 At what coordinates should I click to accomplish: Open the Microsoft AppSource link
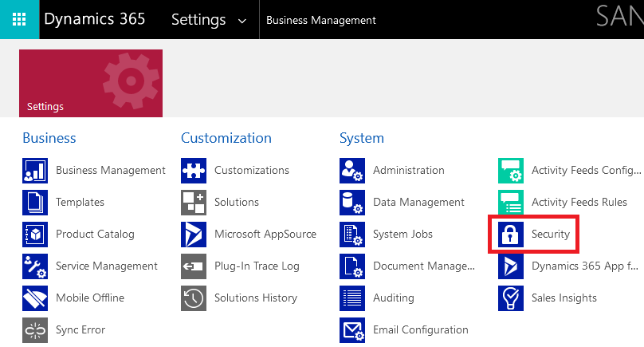coord(265,234)
